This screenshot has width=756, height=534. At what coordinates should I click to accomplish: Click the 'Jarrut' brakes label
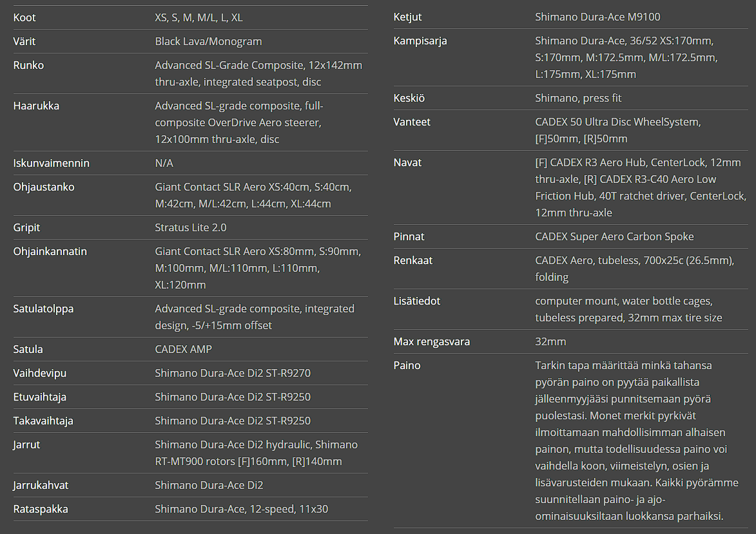coord(26,444)
